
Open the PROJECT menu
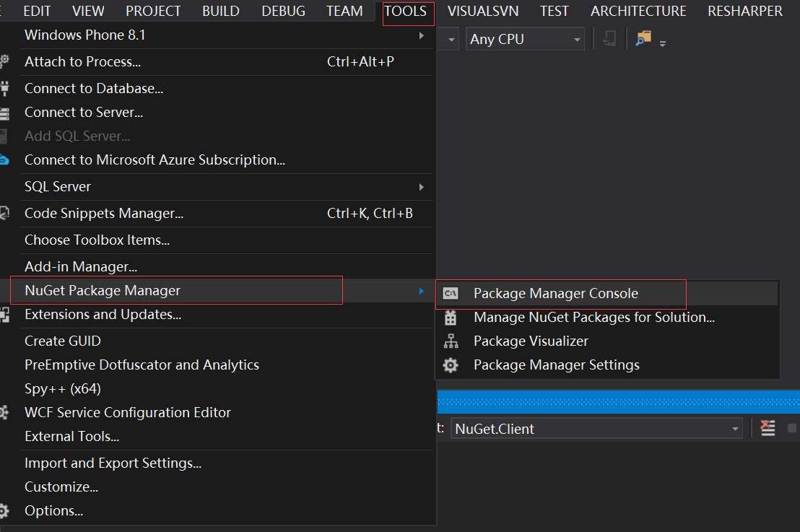[x=153, y=11]
